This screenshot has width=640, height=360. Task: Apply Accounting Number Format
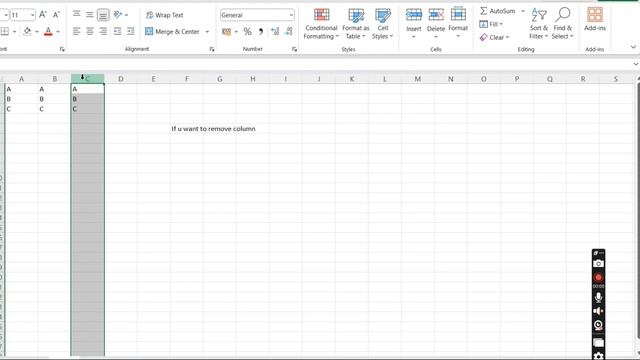(x=227, y=31)
